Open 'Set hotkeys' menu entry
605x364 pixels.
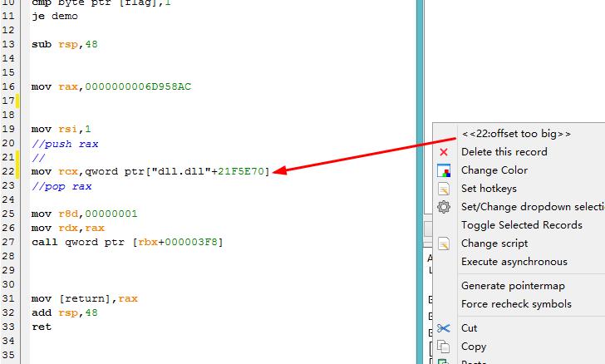click(489, 189)
